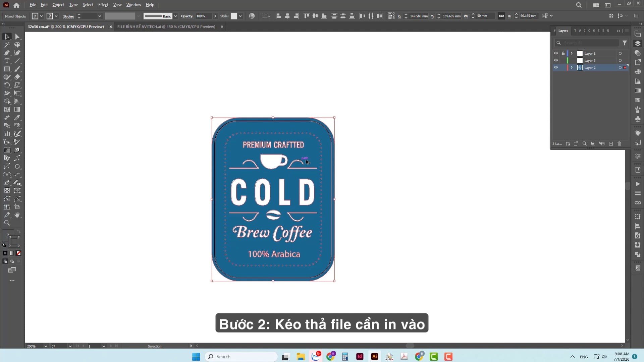The height and width of the screenshot is (362, 644).
Task: Toggle lock column for Layer 3
Action: [x=563, y=60]
